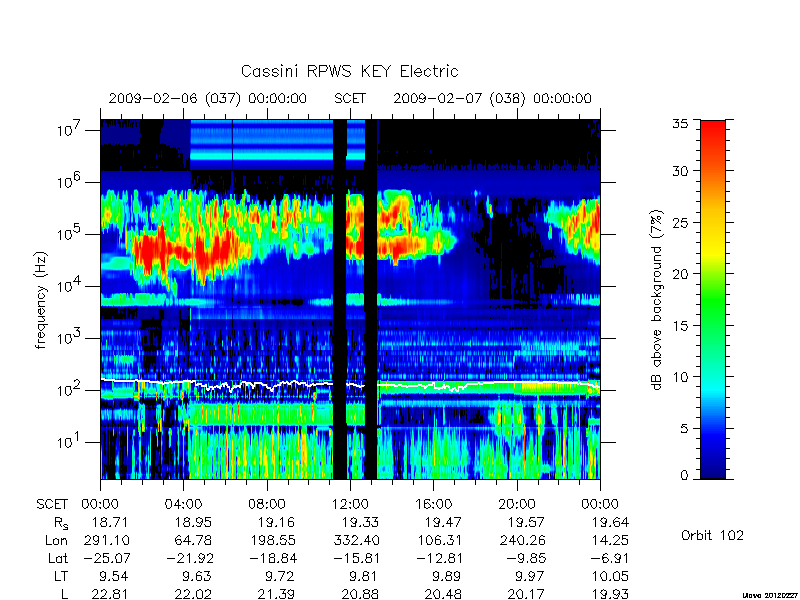Click the Rs value 19.64
Image resolution: width=800 pixels, height=600 pixels.
610,522
